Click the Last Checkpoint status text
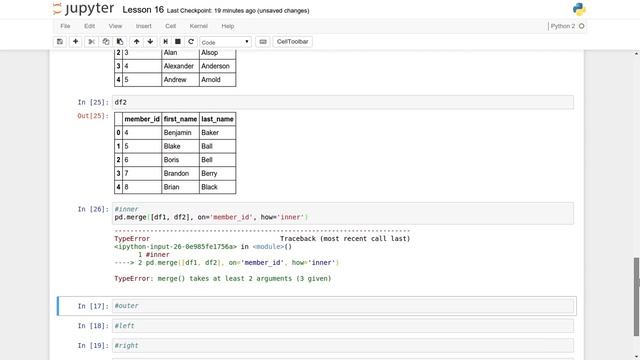The image size is (640, 360). click(x=238, y=11)
